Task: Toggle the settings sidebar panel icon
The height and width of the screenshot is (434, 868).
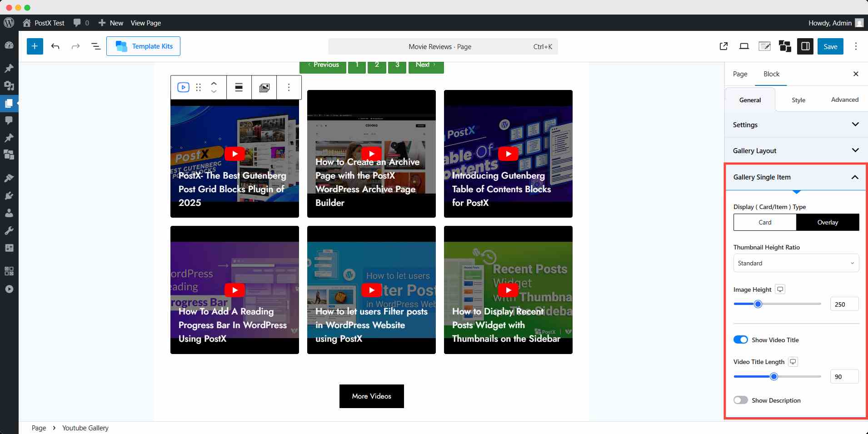Action: coord(805,46)
